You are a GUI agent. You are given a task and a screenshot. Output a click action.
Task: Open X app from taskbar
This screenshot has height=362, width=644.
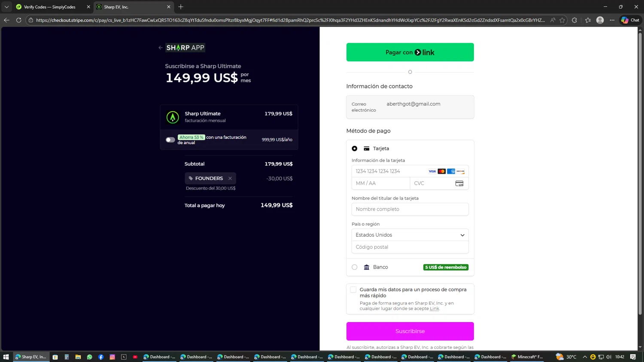124,357
